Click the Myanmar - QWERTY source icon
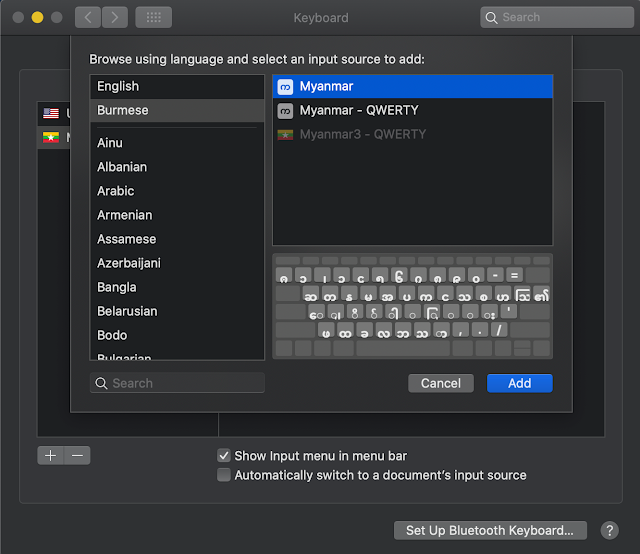Viewport: 640px width, 554px height. tap(285, 110)
